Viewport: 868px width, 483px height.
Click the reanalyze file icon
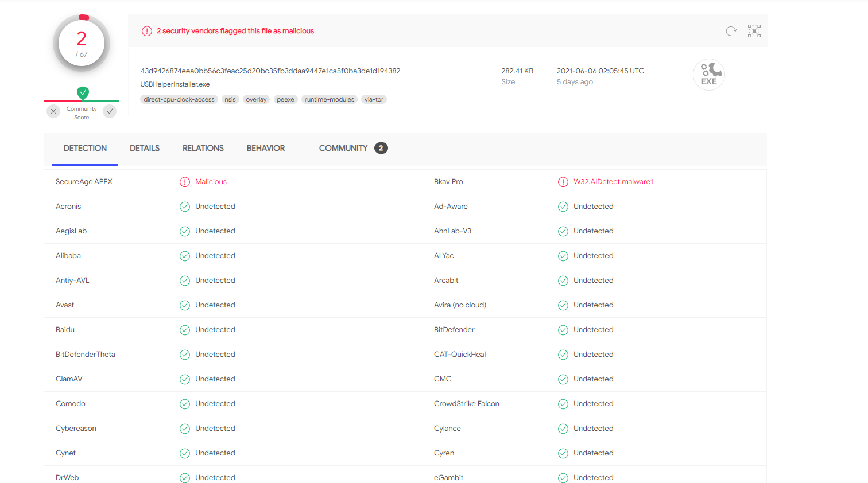point(731,30)
